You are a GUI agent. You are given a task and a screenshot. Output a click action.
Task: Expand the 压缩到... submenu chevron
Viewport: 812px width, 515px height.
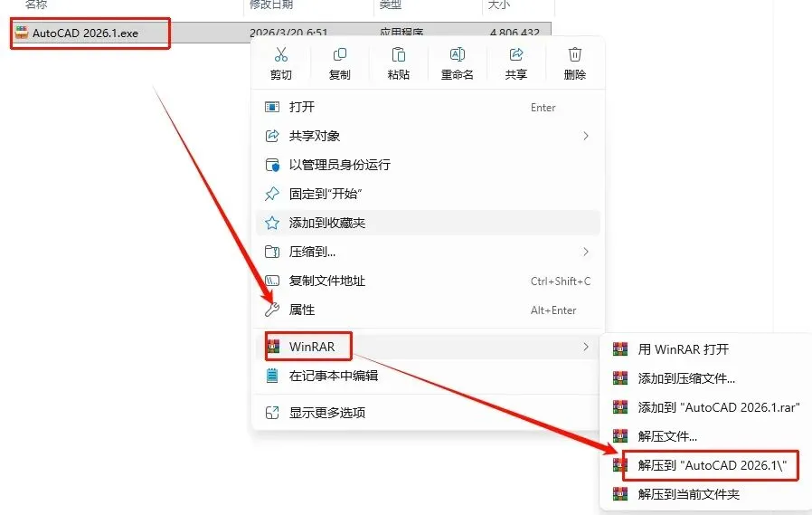(586, 252)
